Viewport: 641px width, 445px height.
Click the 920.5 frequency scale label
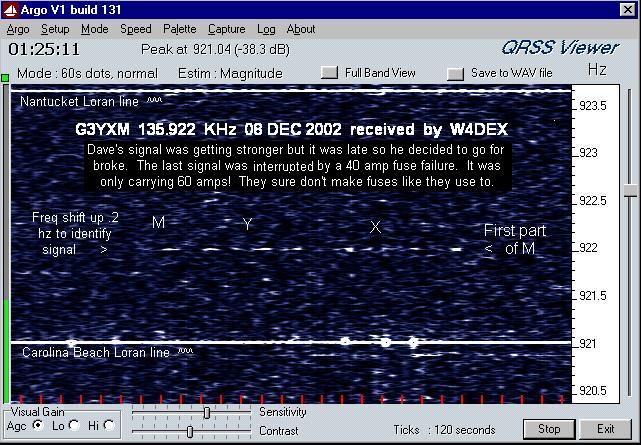(593, 391)
